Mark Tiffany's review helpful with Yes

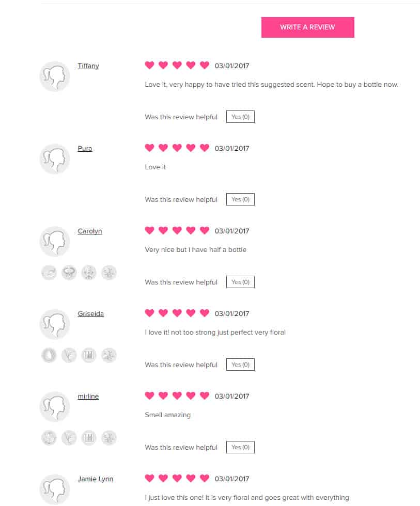tap(240, 117)
